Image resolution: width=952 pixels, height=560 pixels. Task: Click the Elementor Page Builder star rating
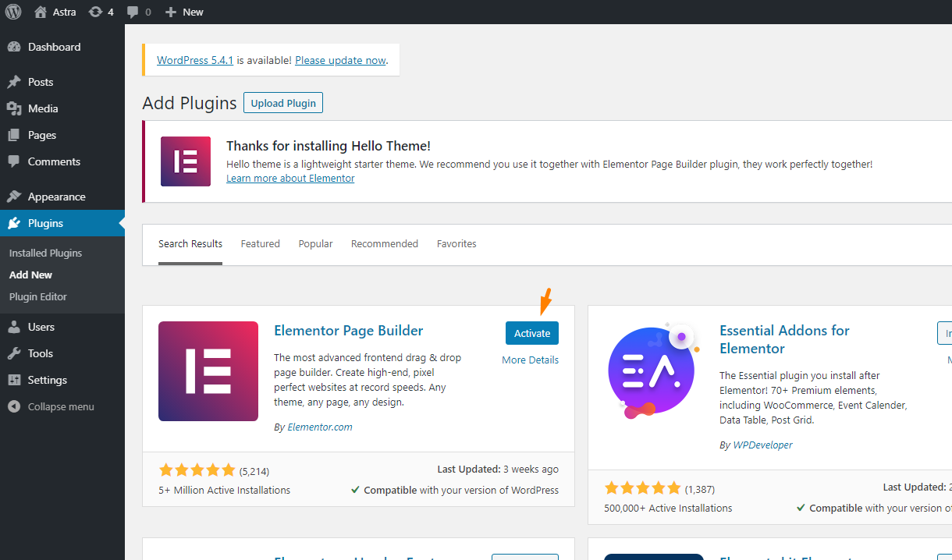point(197,470)
